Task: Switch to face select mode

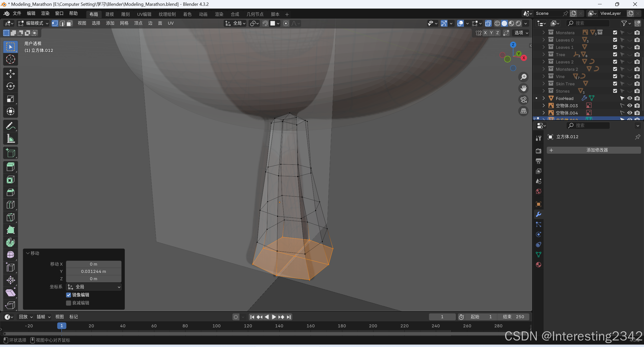Action: coord(69,23)
